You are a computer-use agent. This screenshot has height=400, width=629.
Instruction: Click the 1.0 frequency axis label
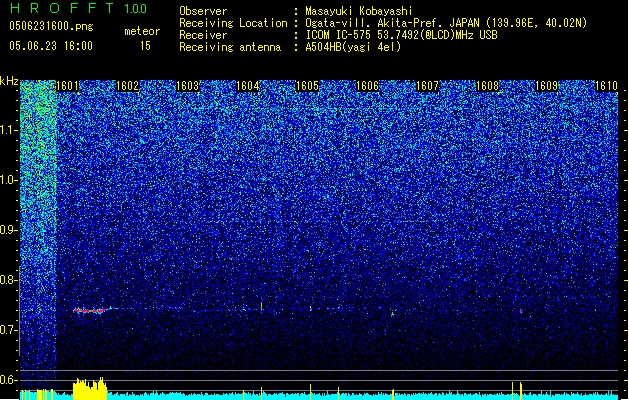9,180
